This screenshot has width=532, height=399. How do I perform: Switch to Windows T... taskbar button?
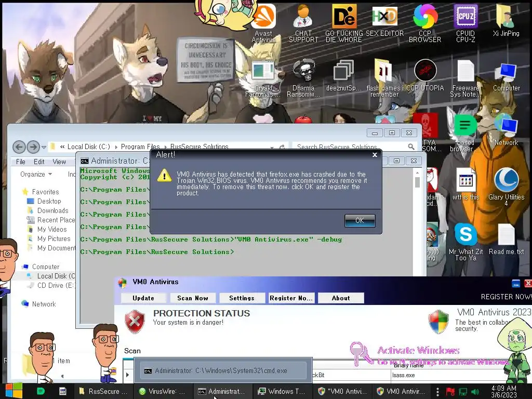282,391
